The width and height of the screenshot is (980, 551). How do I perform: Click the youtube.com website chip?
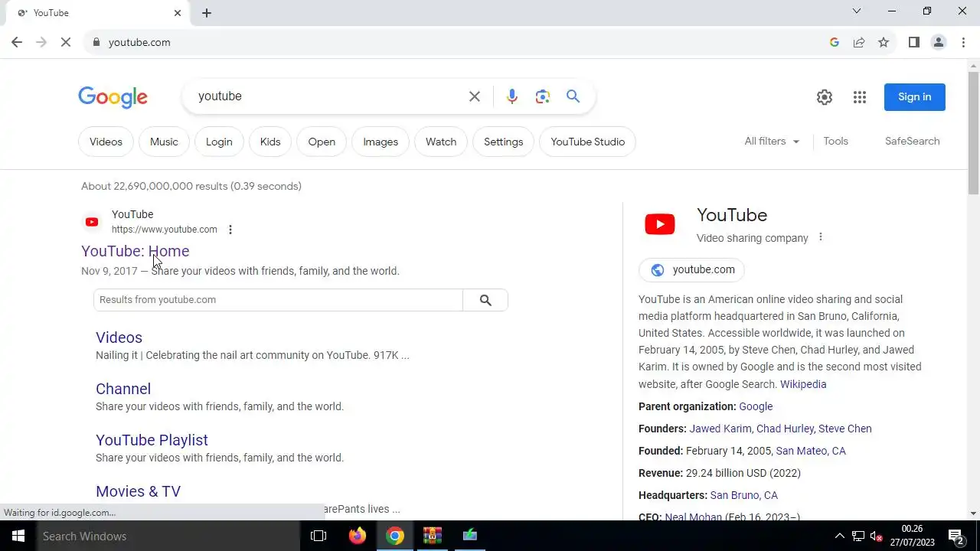pos(692,269)
